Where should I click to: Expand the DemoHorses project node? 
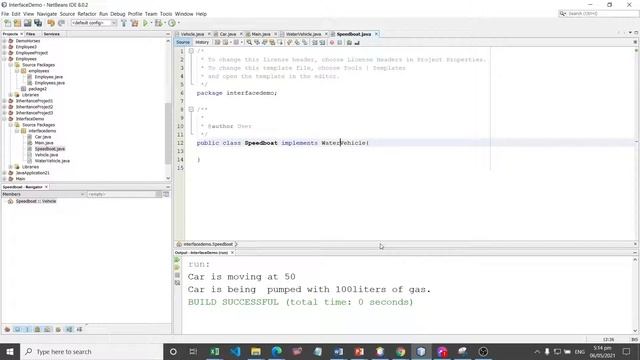4,41
